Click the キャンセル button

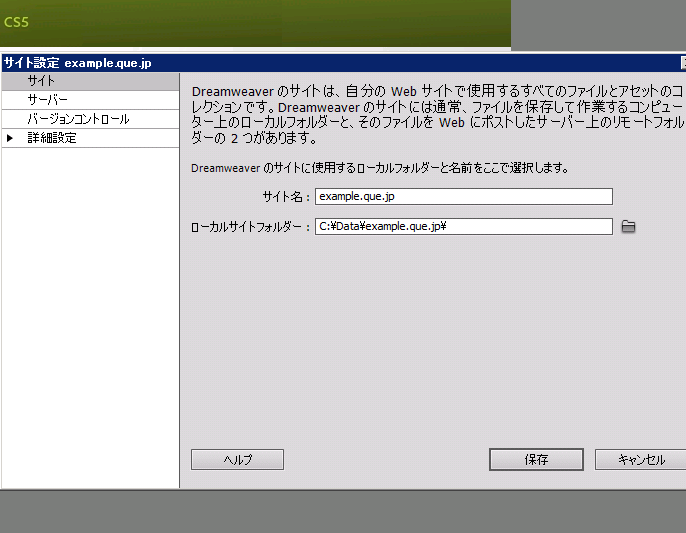tap(640, 459)
